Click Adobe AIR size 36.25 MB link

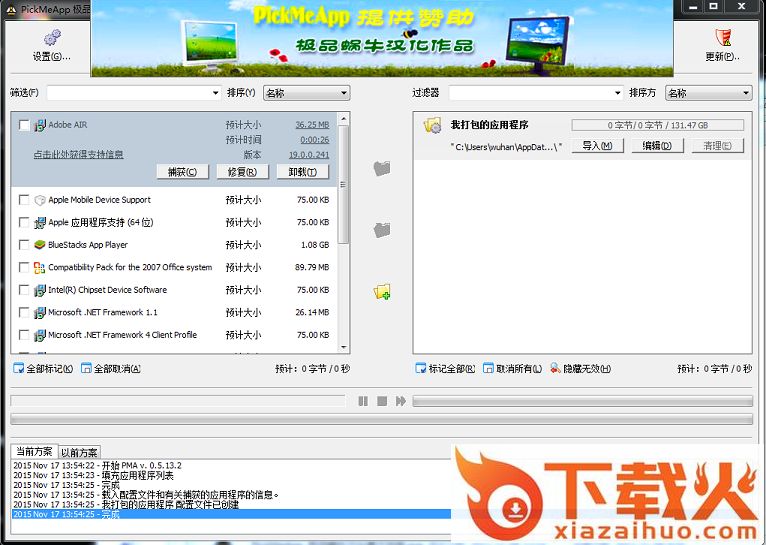tap(312, 125)
